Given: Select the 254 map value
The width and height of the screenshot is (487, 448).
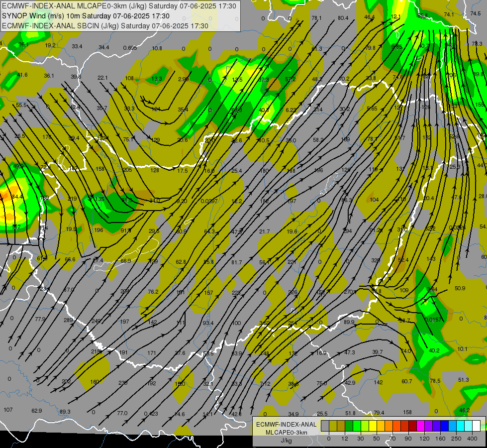Looking at the screenshot, I should (x=292, y=323).
